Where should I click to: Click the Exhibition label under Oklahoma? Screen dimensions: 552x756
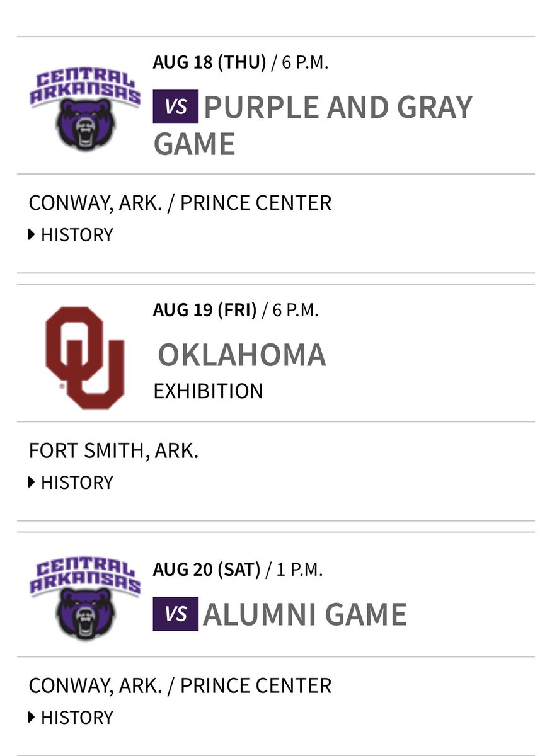(x=208, y=391)
